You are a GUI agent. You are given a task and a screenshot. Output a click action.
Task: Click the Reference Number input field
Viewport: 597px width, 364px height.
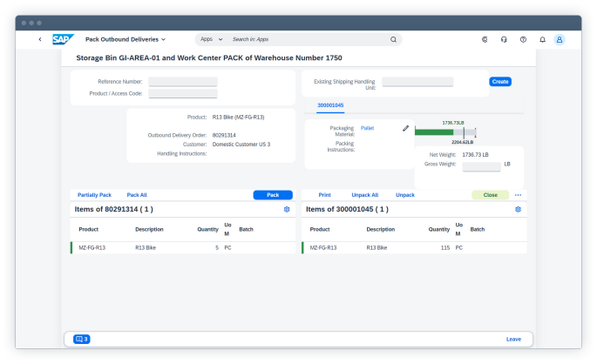[x=182, y=82]
